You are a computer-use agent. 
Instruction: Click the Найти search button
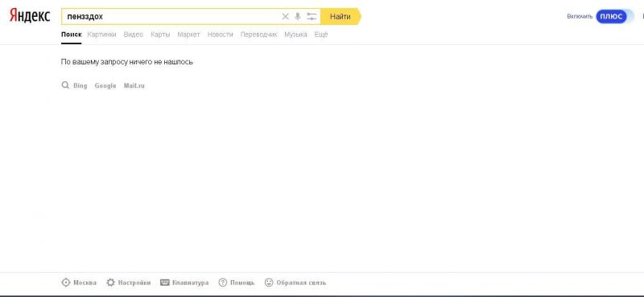pos(341,16)
